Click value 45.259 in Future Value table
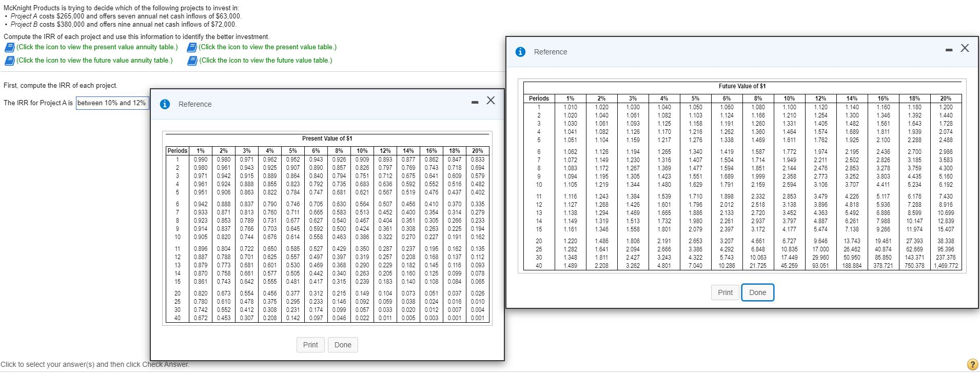 (x=789, y=266)
